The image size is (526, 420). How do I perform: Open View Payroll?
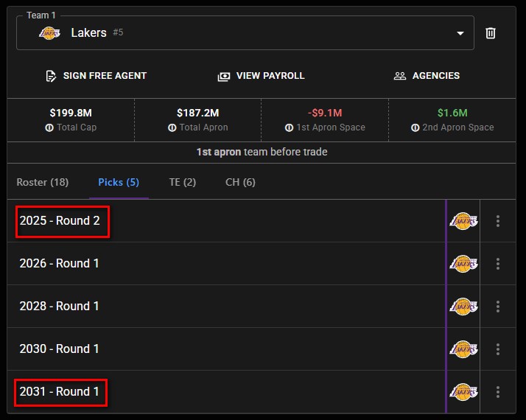262,76
